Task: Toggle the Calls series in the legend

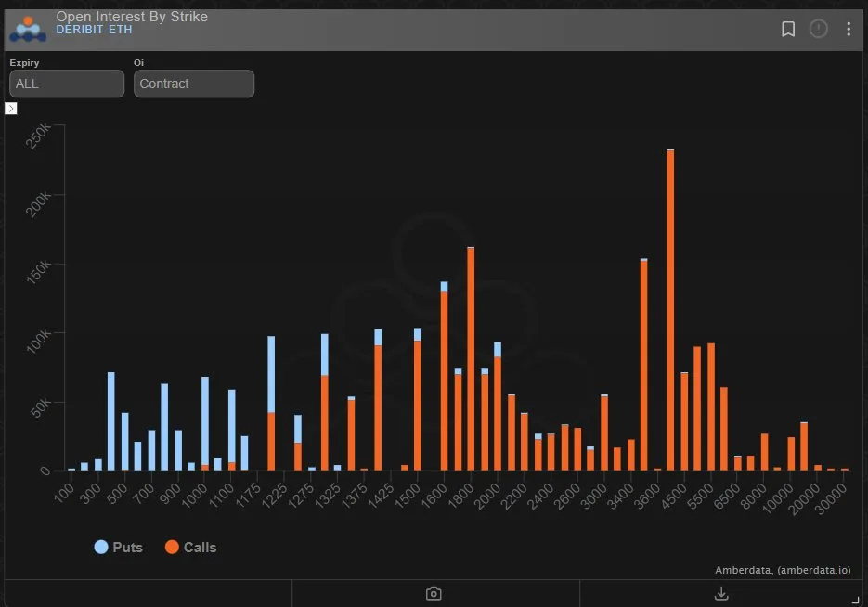Action: (190, 548)
